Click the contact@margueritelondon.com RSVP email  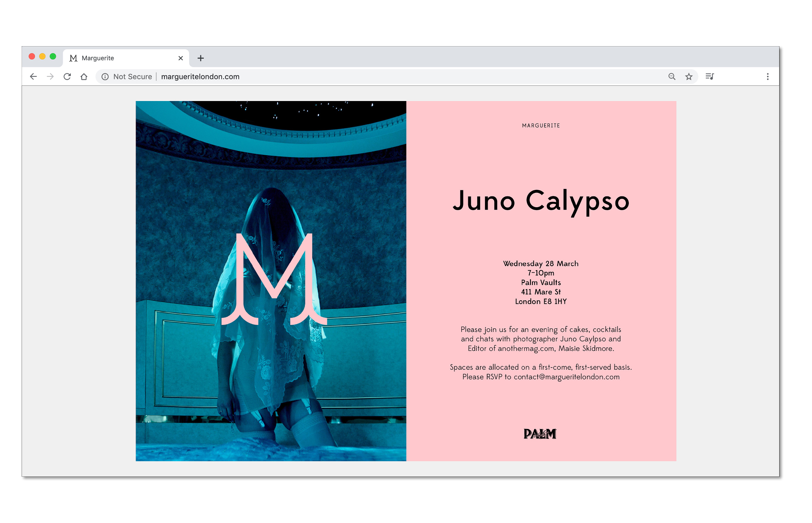click(566, 377)
